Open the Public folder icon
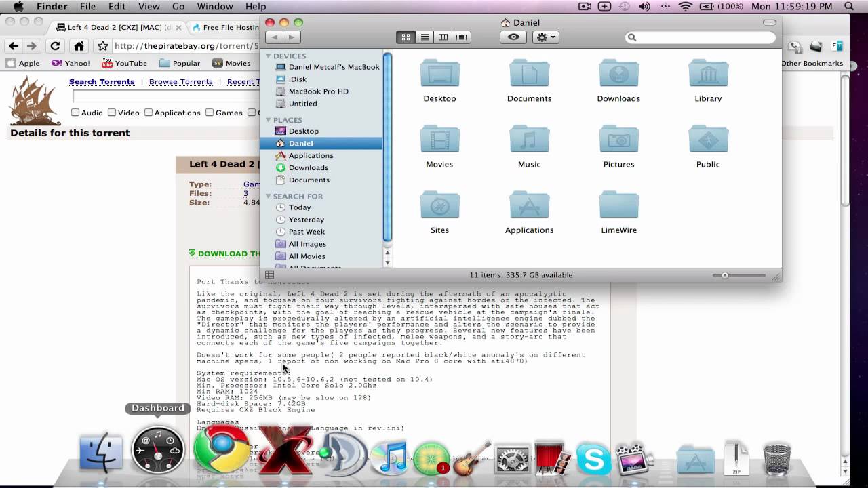Image resolution: width=868 pixels, height=488 pixels. tap(708, 139)
